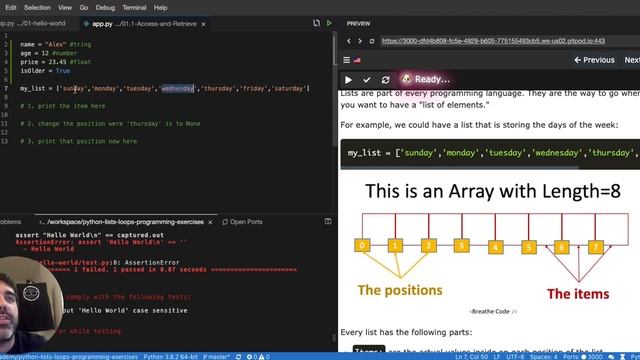Open the Open Ports tab
Image resolution: width=640 pixels, height=360 pixels.
coord(242,222)
